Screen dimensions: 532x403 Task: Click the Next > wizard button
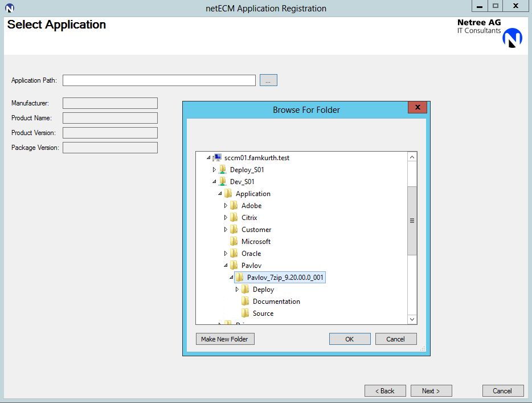[431, 391]
